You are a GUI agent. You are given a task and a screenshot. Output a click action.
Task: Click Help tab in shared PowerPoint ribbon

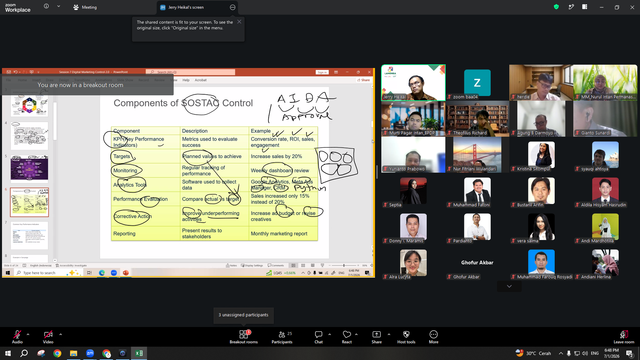point(186,80)
